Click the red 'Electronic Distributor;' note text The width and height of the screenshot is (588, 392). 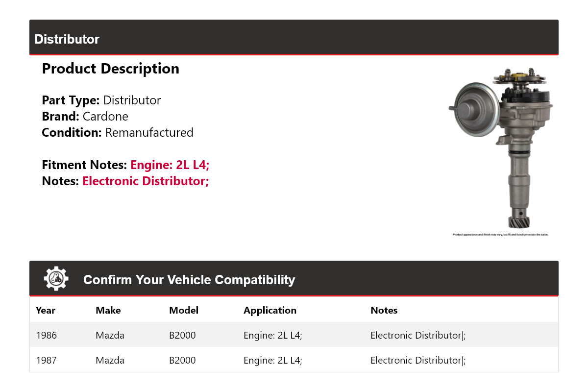[x=146, y=181]
